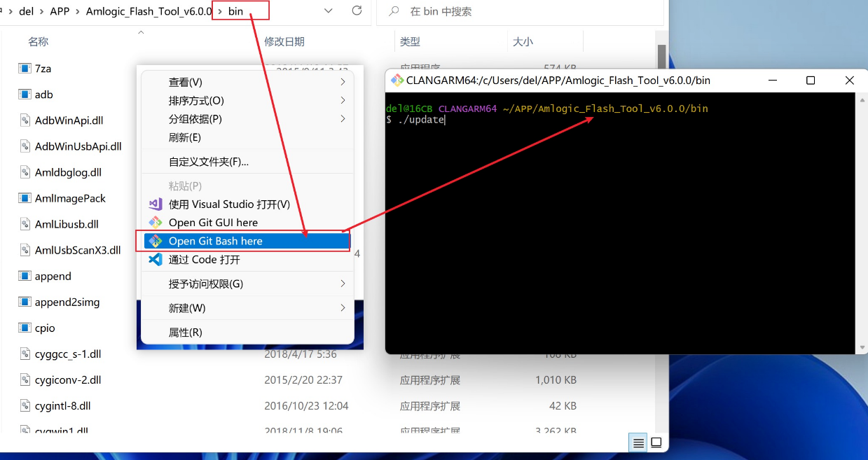868x460 pixels.
Task: Click the AmlLibusb.dll file icon
Action: point(25,224)
